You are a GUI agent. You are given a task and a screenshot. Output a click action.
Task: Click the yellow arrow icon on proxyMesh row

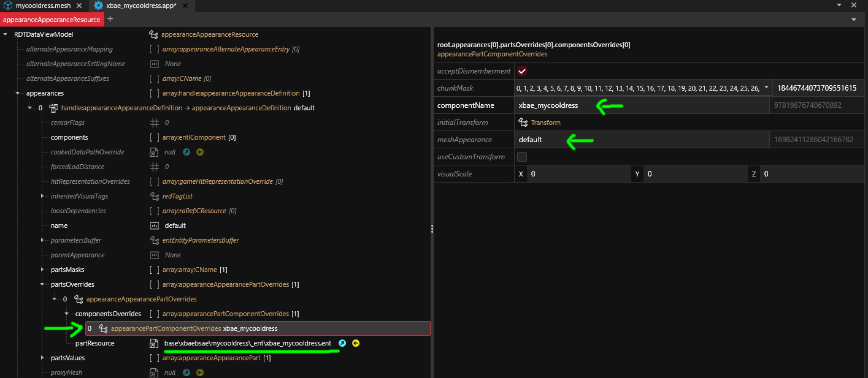(x=199, y=372)
